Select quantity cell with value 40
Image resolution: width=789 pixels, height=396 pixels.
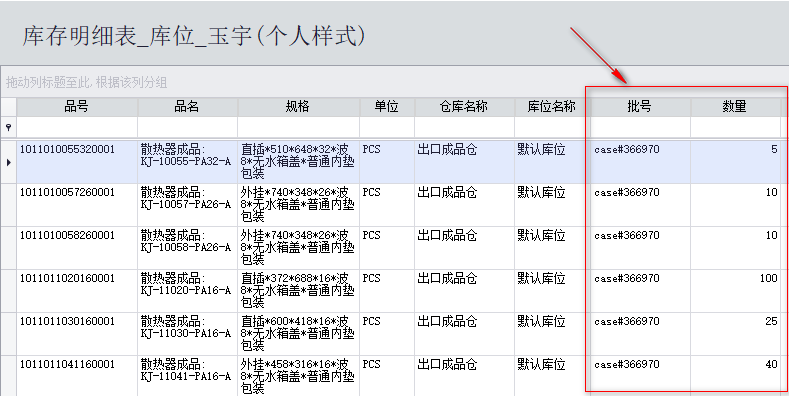click(x=735, y=376)
